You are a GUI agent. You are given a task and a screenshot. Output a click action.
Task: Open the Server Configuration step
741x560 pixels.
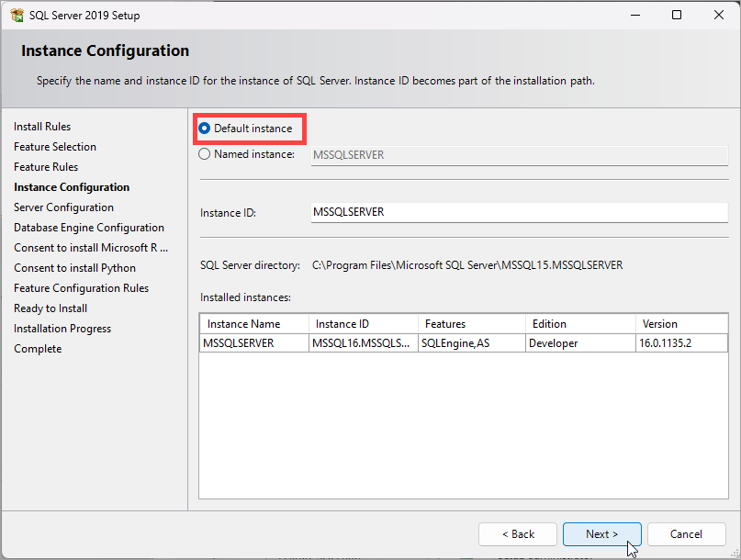(63, 207)
